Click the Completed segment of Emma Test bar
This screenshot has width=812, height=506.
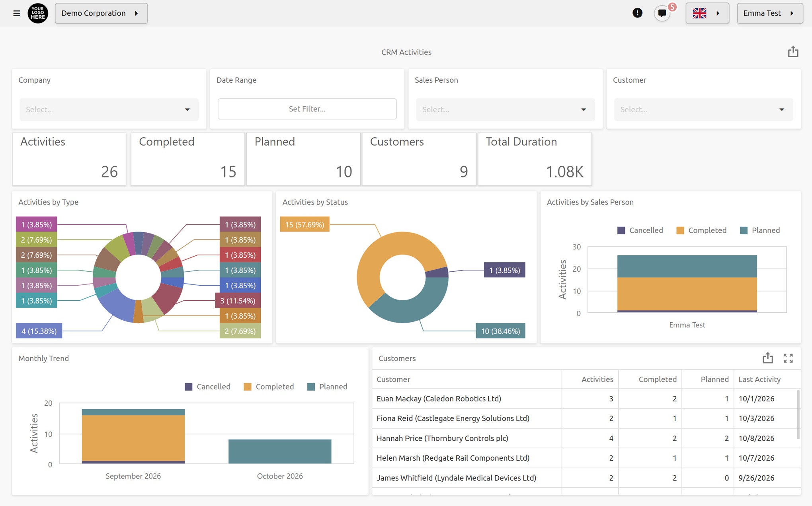point(687,294)
